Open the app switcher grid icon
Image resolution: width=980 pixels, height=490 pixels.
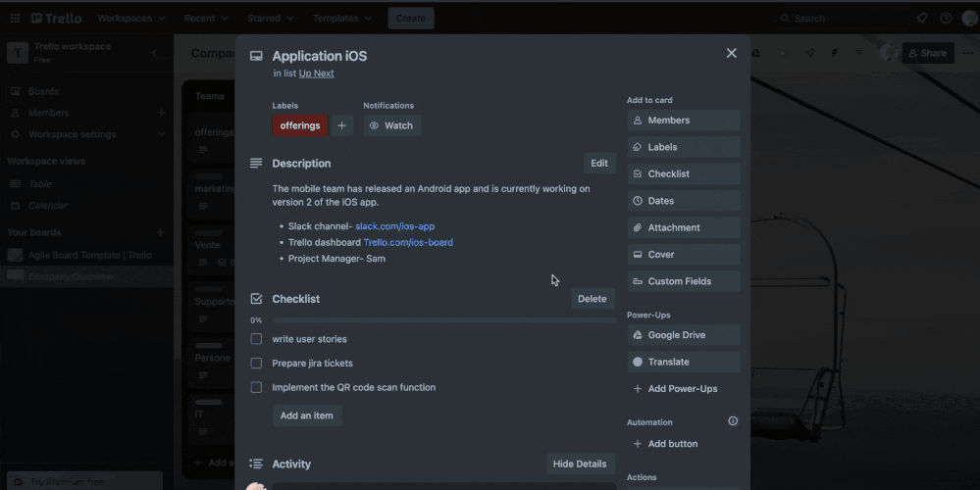click(x=15, y=18)
